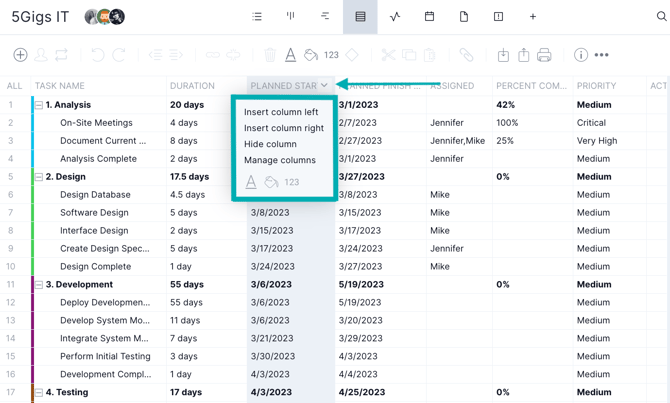Image resolution: width=670 pixels, height=403 pixels.
Task: Click the ALL column header
Action: [15, 86]
